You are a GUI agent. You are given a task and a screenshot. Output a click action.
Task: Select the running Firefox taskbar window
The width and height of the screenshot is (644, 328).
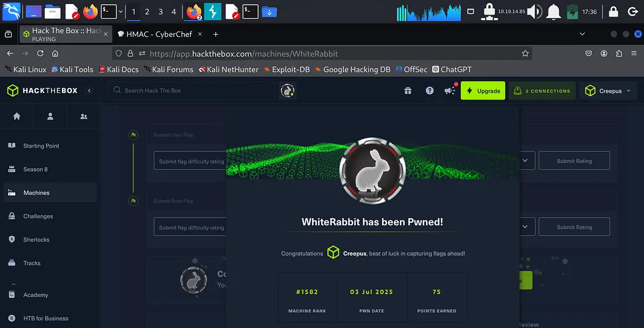(x=194, y=12)
